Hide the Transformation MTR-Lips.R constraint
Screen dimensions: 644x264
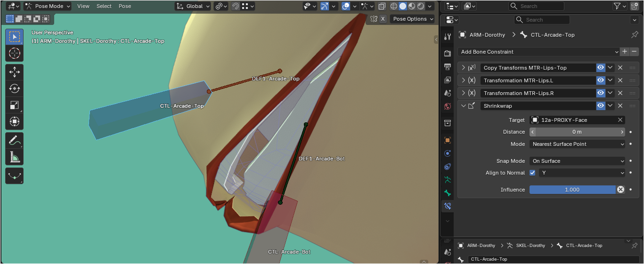coord(601,93)
